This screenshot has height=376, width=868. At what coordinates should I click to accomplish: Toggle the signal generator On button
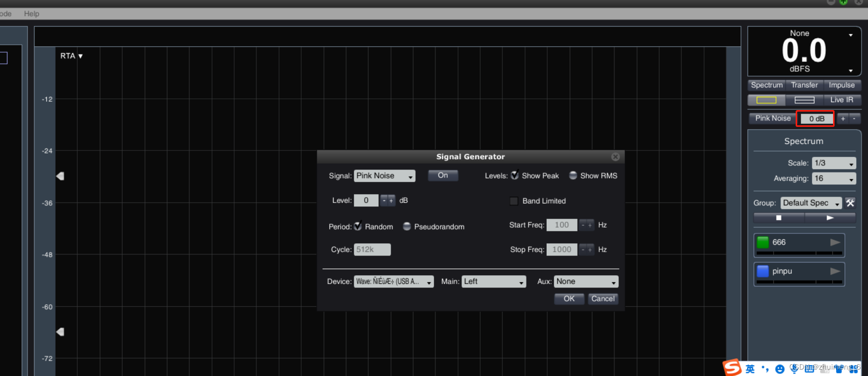click(443, 175)
